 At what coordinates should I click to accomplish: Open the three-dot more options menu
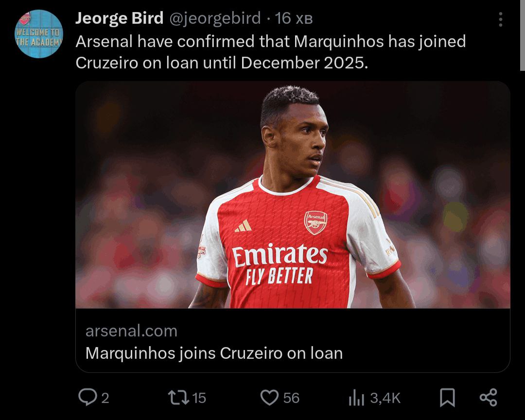[x=500, y=20]
